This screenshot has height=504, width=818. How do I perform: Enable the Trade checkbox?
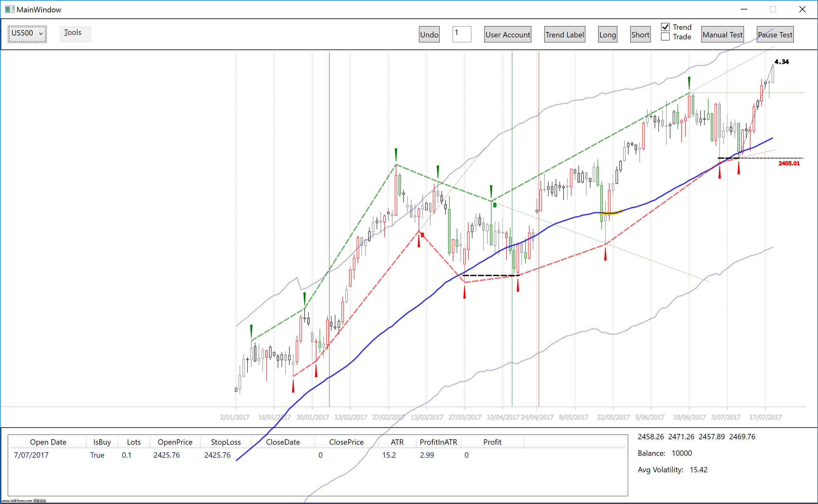pyautogui.click(x=665, y=37)
